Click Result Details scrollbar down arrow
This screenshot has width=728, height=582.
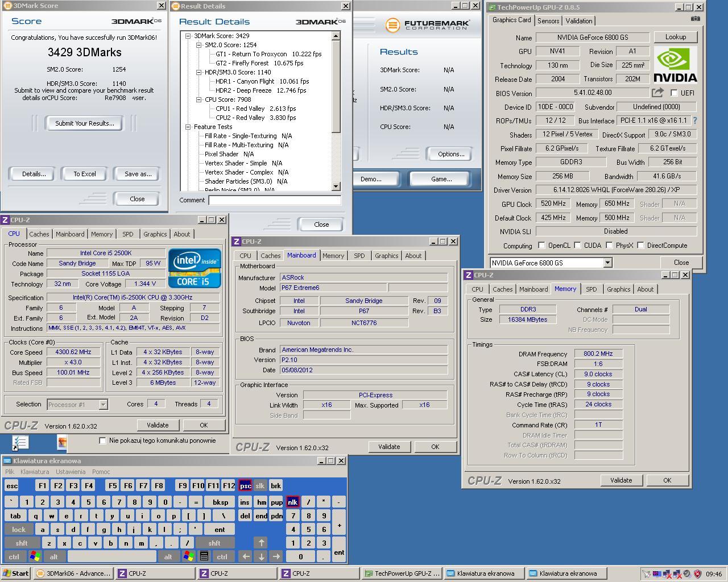click(336, 186)
